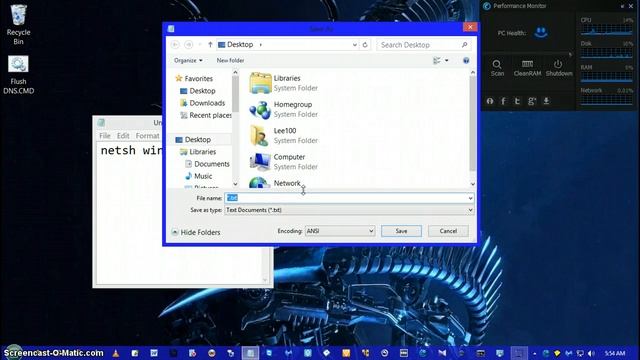Click the VLC cone icon in taskbar

(116, 353)
